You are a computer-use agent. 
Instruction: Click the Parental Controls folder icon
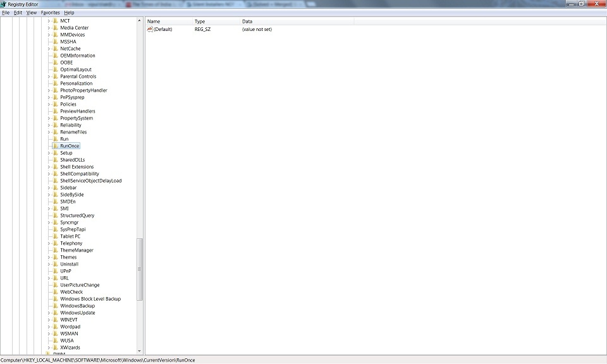[56, 76]
